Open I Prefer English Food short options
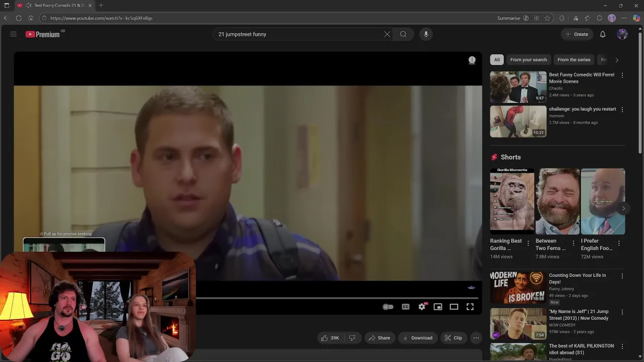 (619, 243)
